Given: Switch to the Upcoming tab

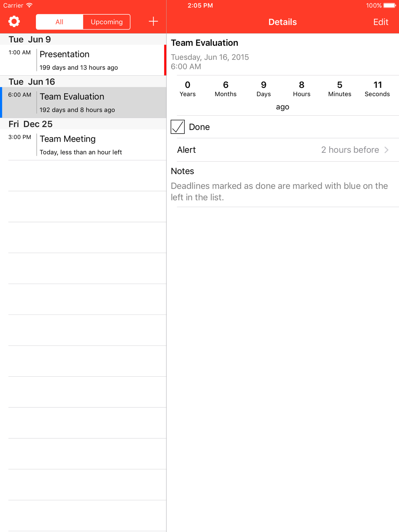Looking at the screenshot, I should (x=107, y=22).
